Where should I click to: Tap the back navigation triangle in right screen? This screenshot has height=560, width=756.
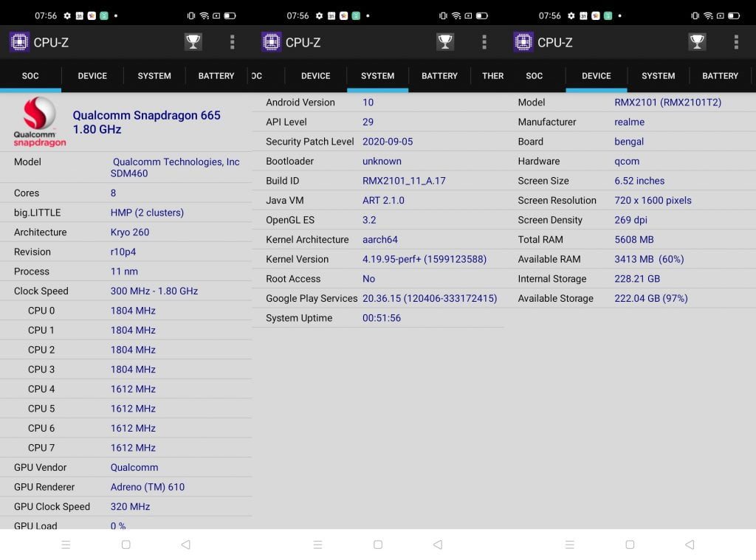tap(690, 544)
